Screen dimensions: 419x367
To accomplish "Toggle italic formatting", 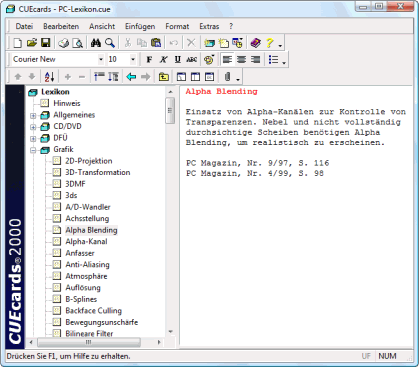I will click(163, 60).
